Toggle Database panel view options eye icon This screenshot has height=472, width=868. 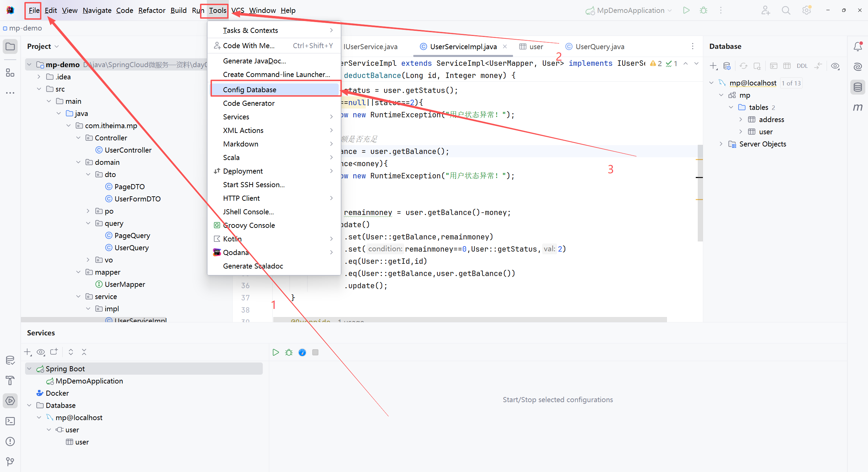[835, 66]
